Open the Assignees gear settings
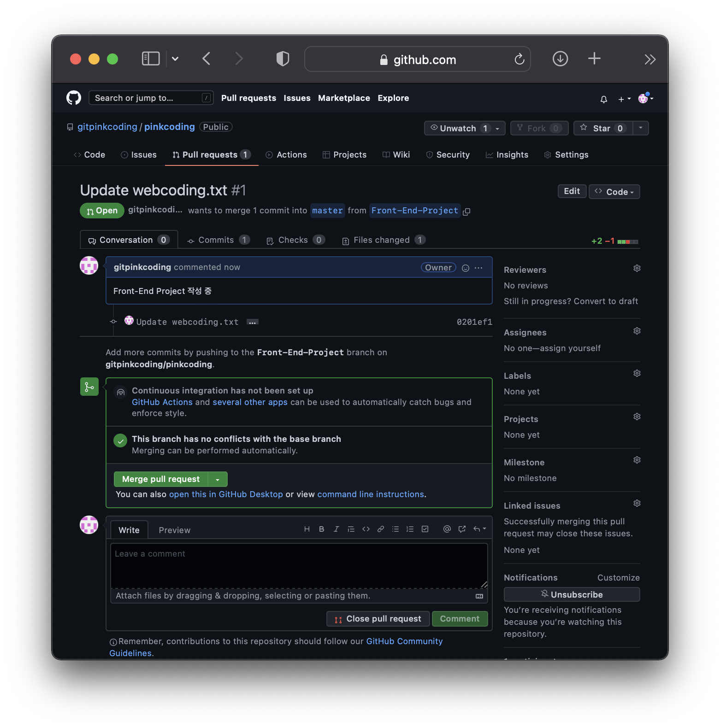Screen dimensions: 720x728 coord(637,331)
